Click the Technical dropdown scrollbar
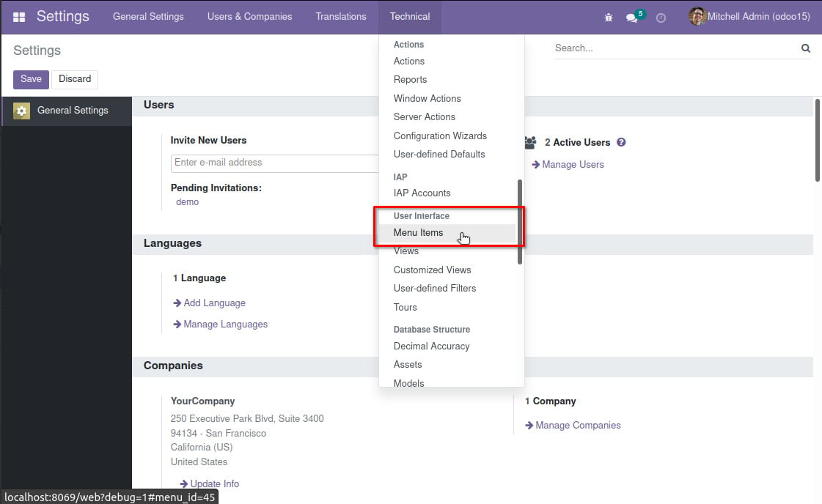Image resolution: width=822 pixels, height=504 pixels. click(x=519, y=222)
